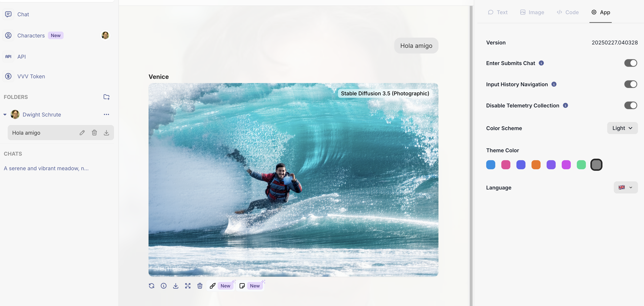Switch to the Image settings tab
Screen dimensions: 644x306
532,12
